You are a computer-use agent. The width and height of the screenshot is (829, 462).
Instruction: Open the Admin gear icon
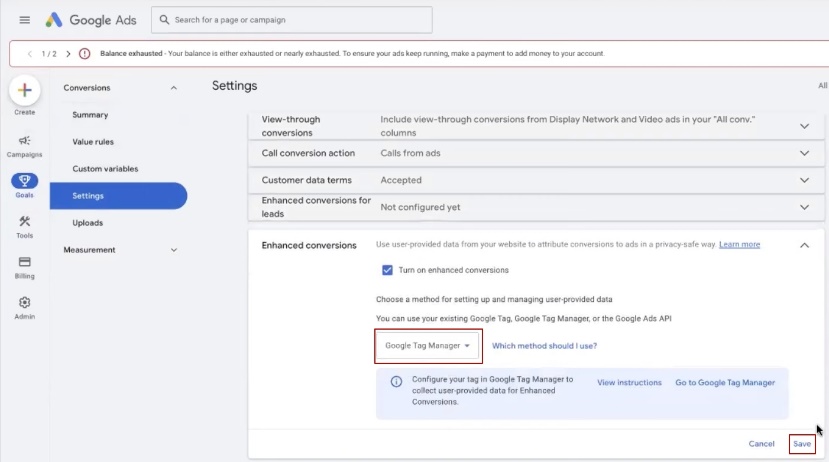coord(25,303)
